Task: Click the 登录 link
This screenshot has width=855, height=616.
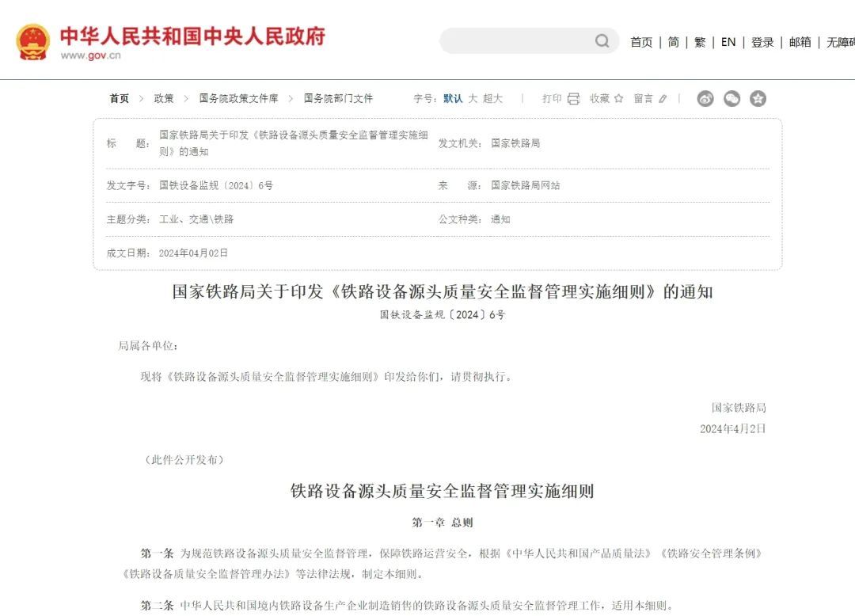Action: (x=762, y=42)
